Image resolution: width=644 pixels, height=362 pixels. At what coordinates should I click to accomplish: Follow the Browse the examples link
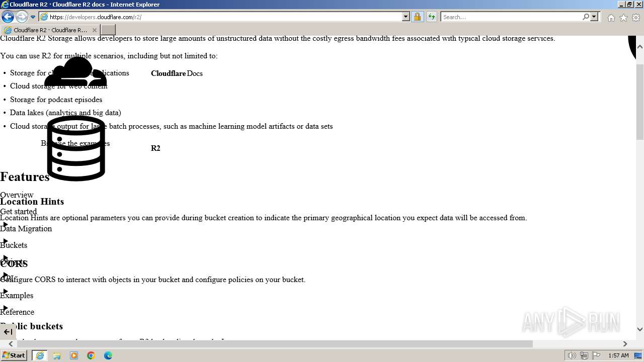(75, 143)
